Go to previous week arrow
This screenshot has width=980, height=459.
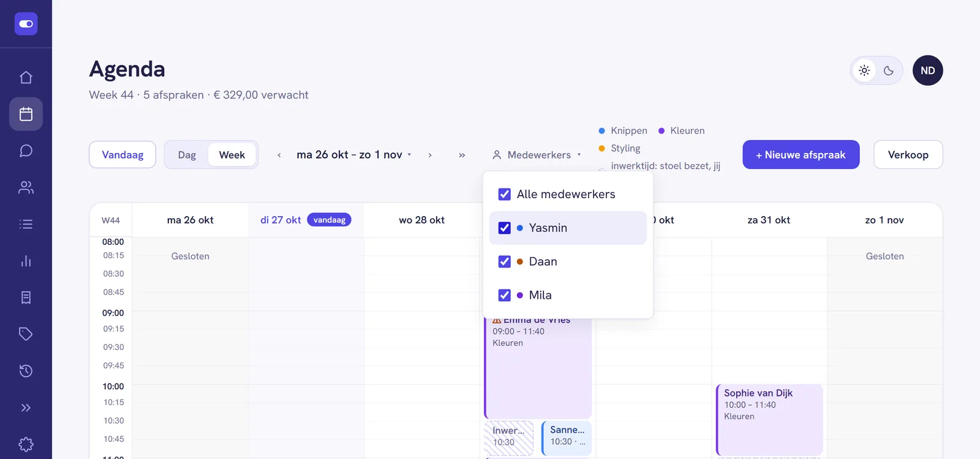click(x=279, y=155)
